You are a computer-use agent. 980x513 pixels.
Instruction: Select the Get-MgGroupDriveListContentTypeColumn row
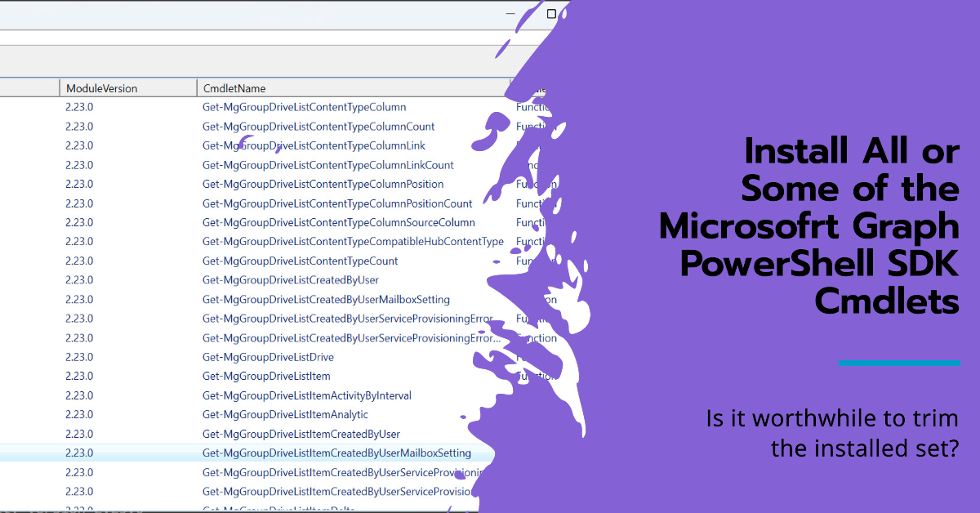tap(304, 107)
